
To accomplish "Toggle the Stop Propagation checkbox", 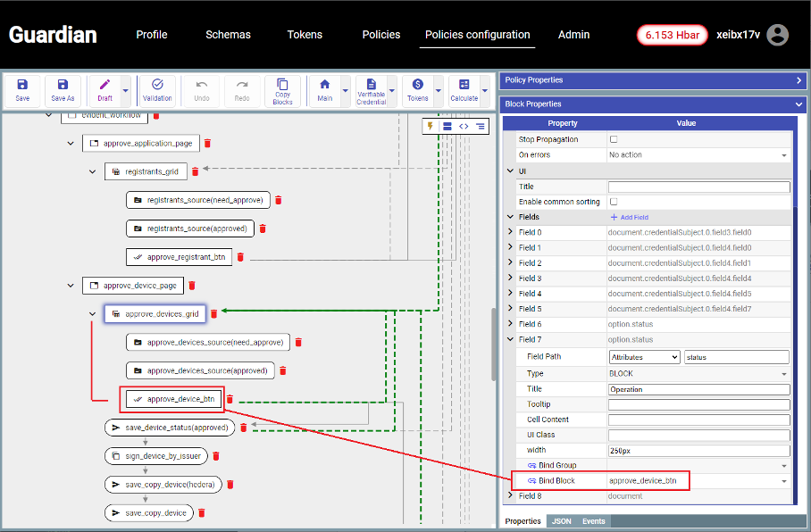I will click(613, 140).
